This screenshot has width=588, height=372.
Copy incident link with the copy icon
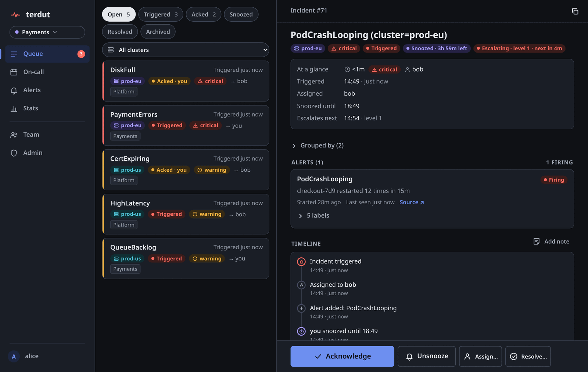(575, 11)
